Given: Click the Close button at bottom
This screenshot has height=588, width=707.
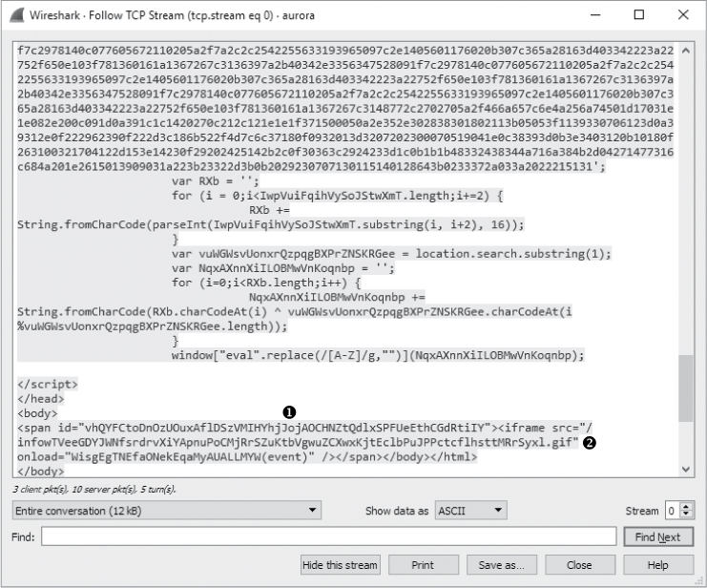Looking at the screenshot, I should [x=580, y=564].
